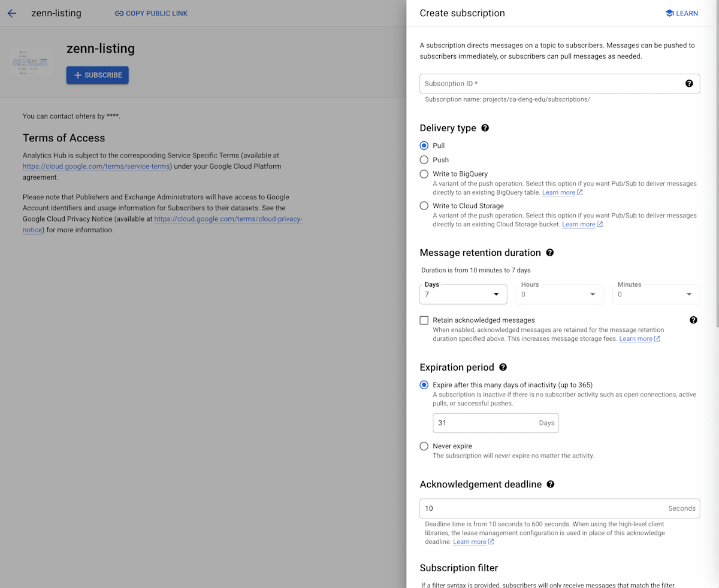Click the blue SUBSCRIBE button
719x588 pixels.
point(98,75)
